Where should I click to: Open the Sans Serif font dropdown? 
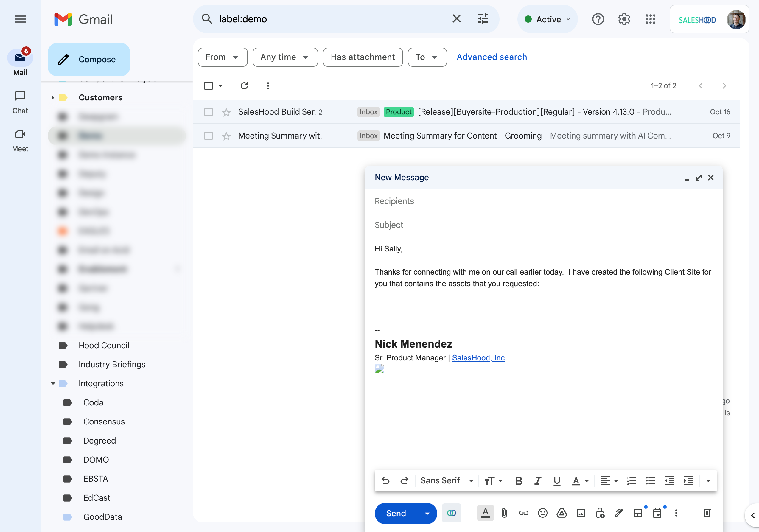tap(447, 481)
